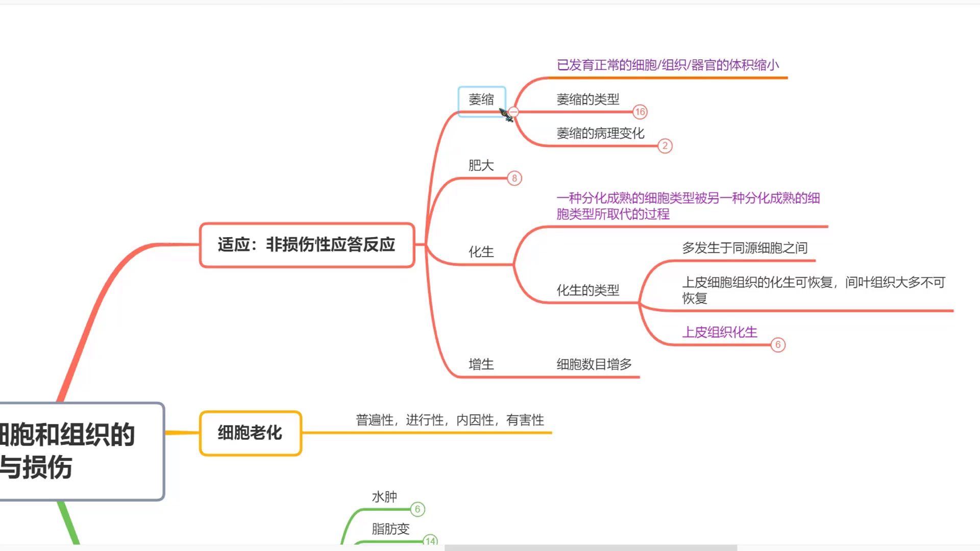Expand 萎缩的类型 with 16 children
The width and height of the screenshot is (980, 551).
tap(640, 112)
